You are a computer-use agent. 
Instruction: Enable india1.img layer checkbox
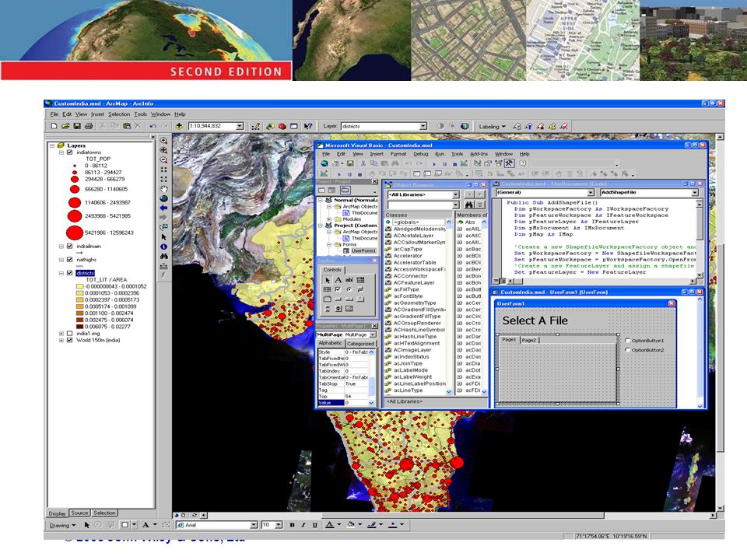[69, 334]
